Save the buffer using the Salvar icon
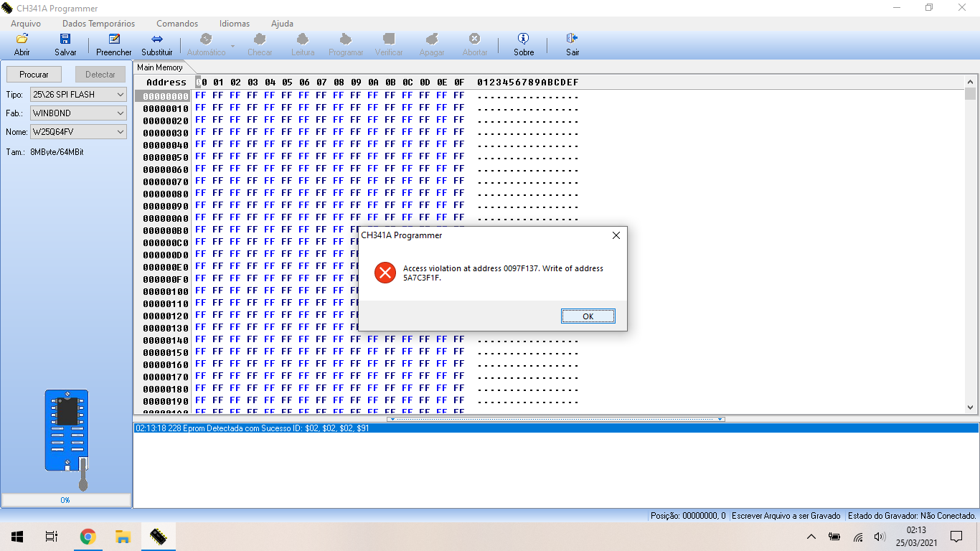Screen dimensions: 980x551 click(65, 39)
